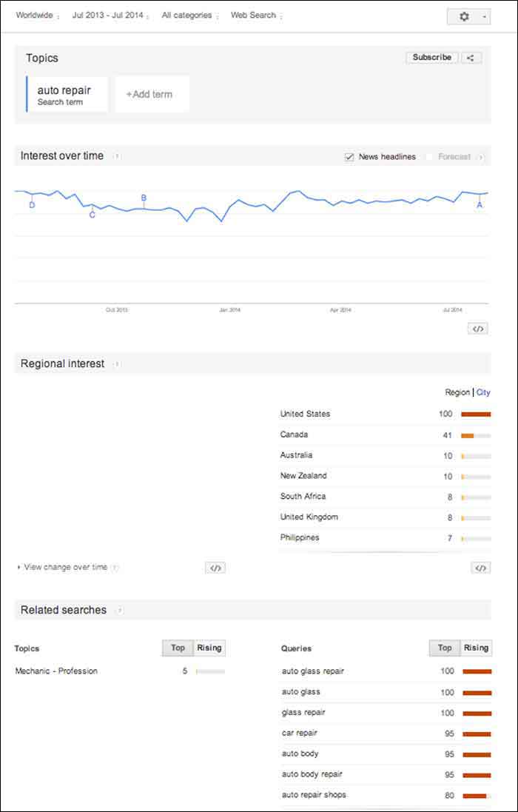Click the Subscribe button

point(431,57)
